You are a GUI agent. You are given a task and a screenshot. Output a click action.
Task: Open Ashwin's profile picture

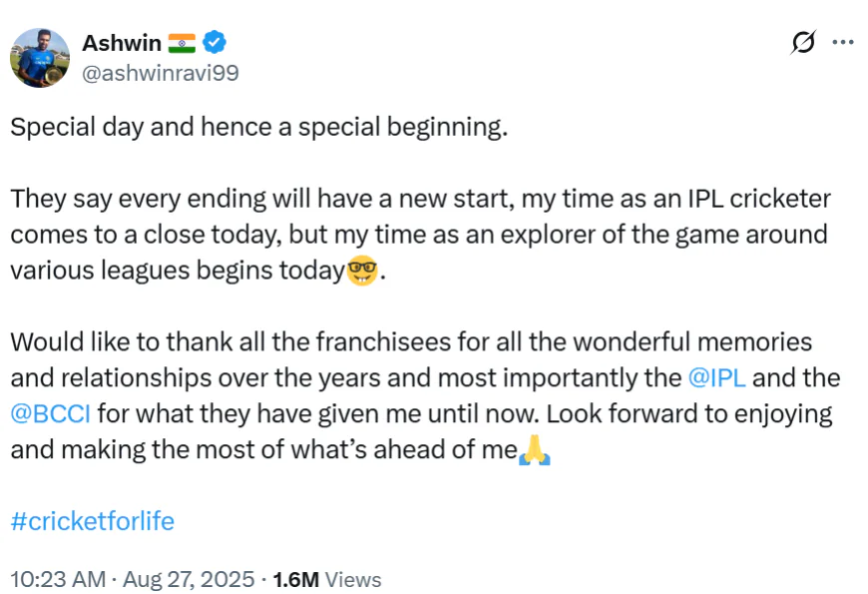[x=40, y=58]
